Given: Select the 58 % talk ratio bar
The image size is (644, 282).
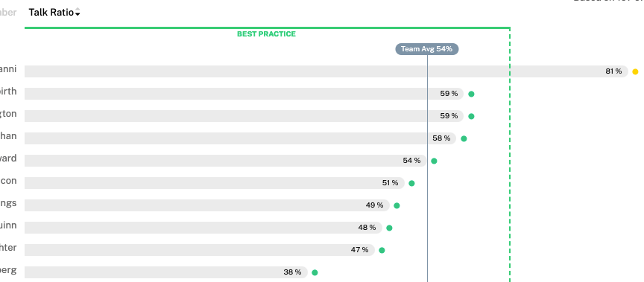Looking at the screenshot, I should 240,138.
